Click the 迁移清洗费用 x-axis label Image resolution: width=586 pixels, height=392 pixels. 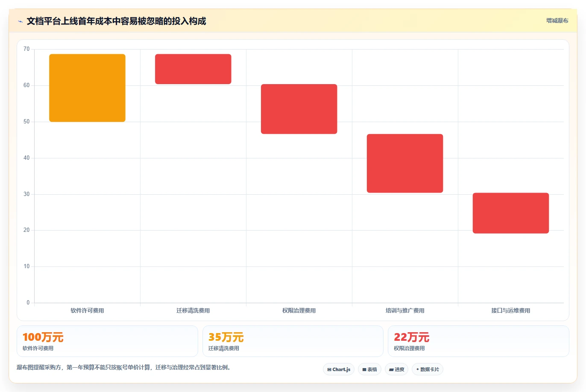tap(193, 310)
